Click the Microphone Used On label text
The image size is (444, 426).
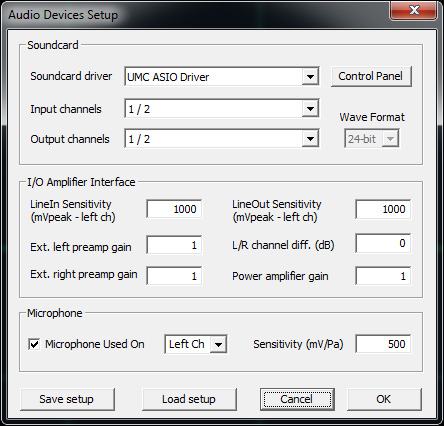[x=95, y=344]
